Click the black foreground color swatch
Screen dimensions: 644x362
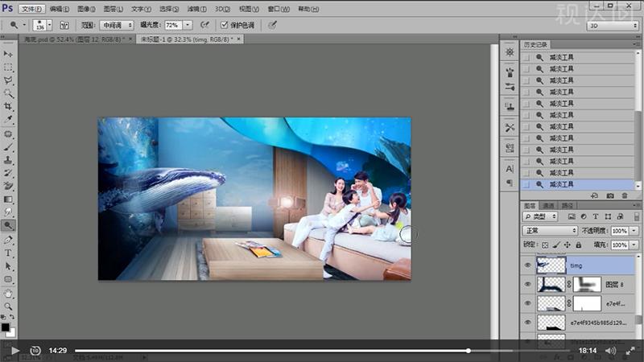point(6,327)
